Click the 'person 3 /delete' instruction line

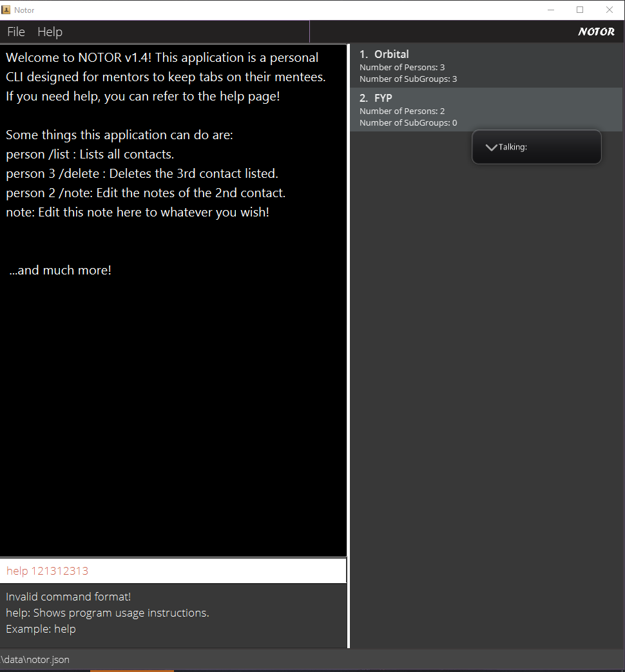pos(142,173)
